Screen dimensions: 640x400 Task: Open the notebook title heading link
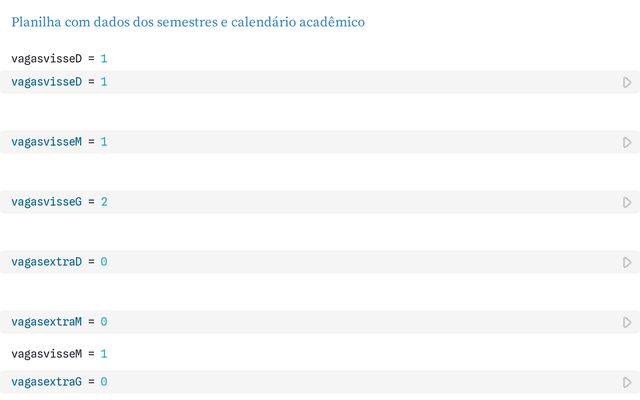(x=188, y=22)
